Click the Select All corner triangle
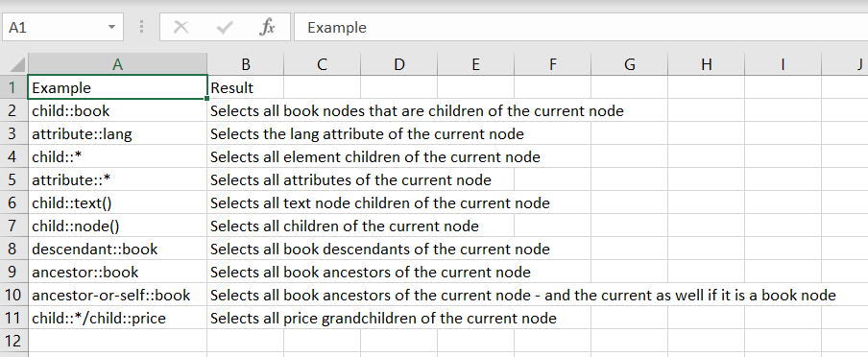The width and height of the screenshot is (868, 357). point(13,64)
